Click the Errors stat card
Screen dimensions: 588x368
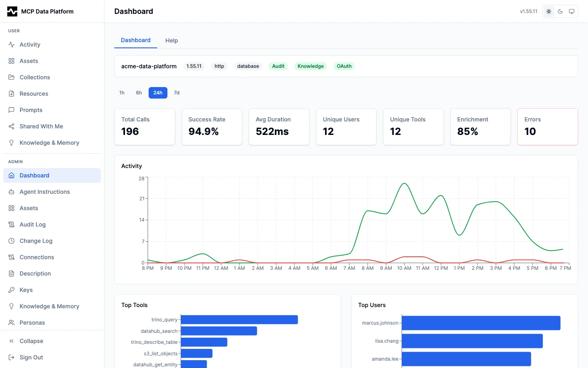[547, 126]
